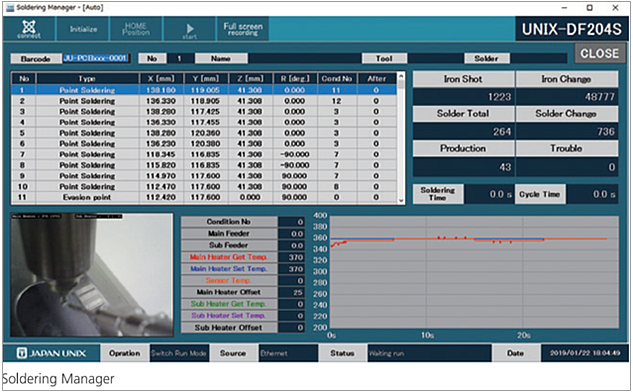
Task: Click the X value 118.345
Action: [161, 154]
